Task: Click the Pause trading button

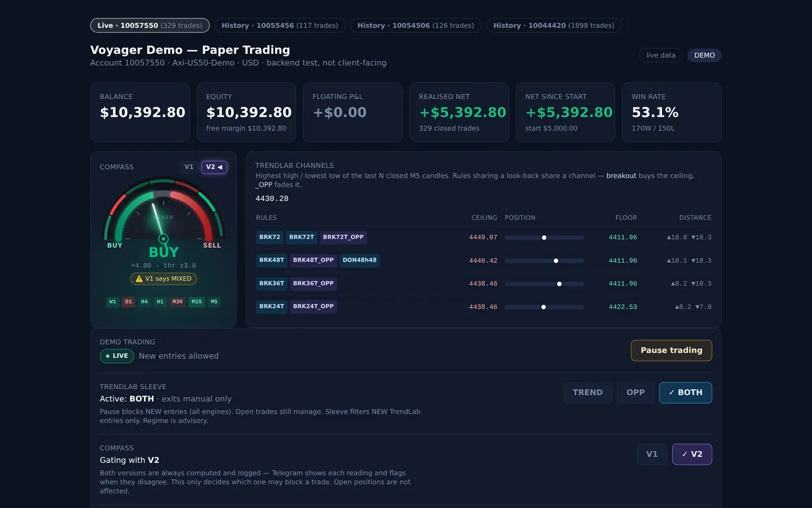Action: [671, 351]
